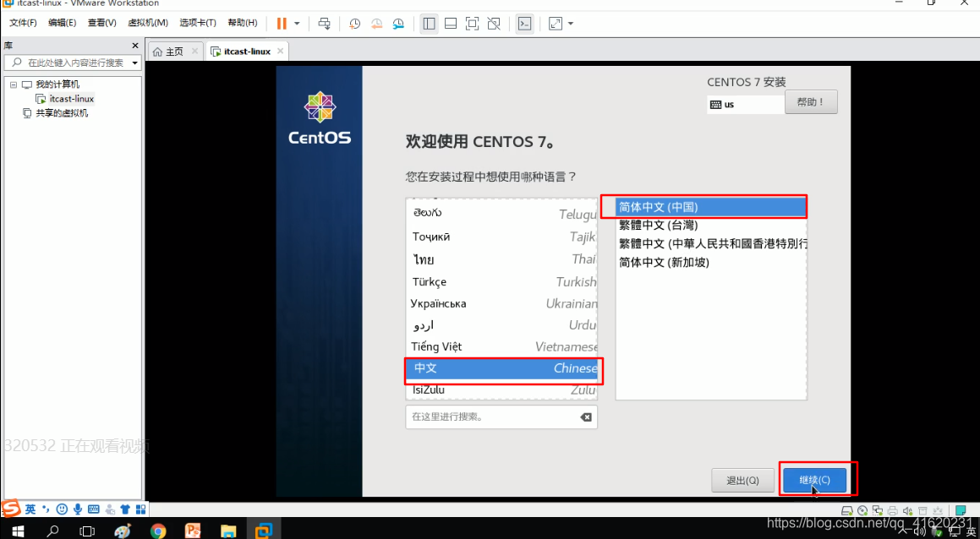Click the 退出(Q) button
980x539 pixels.
point(742,481)
